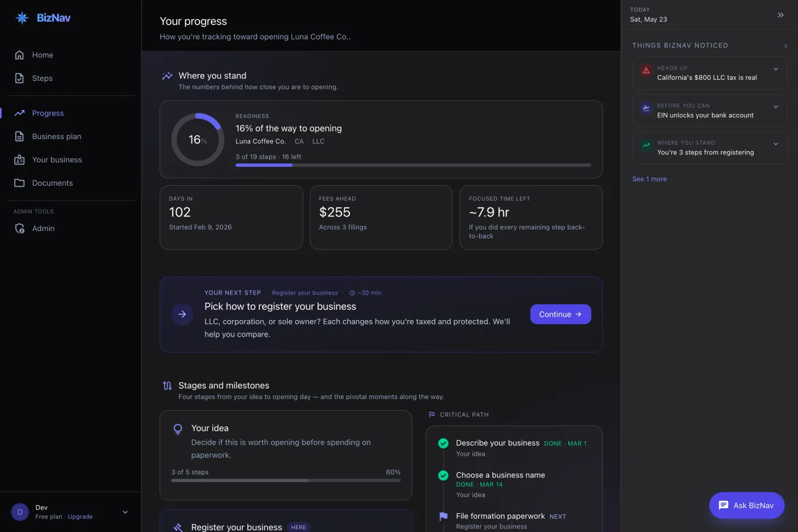This screenshot has height=532, width=798.
Task: Go to Steps in the sidebar
Action: [71, 78]
